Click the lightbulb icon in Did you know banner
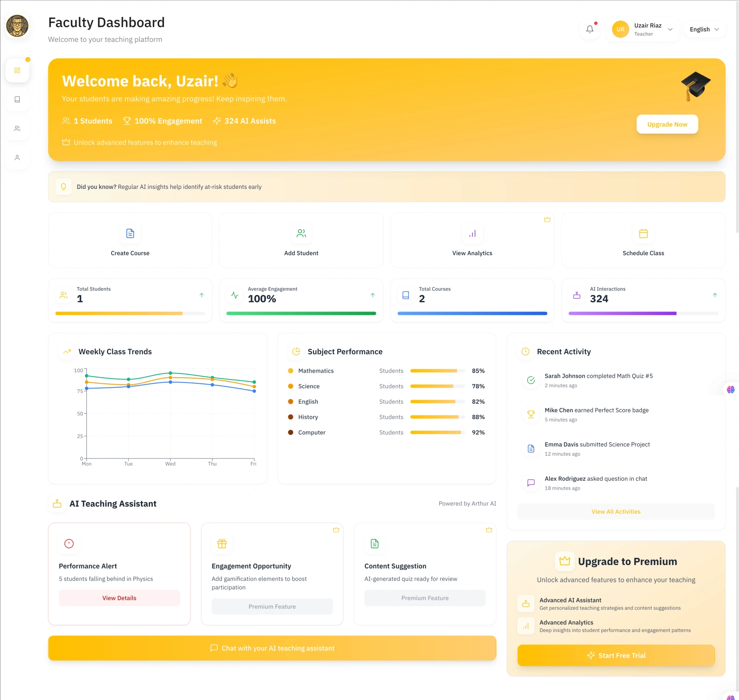Viewport: 739px width, 700px height. [x=64, y=187]
